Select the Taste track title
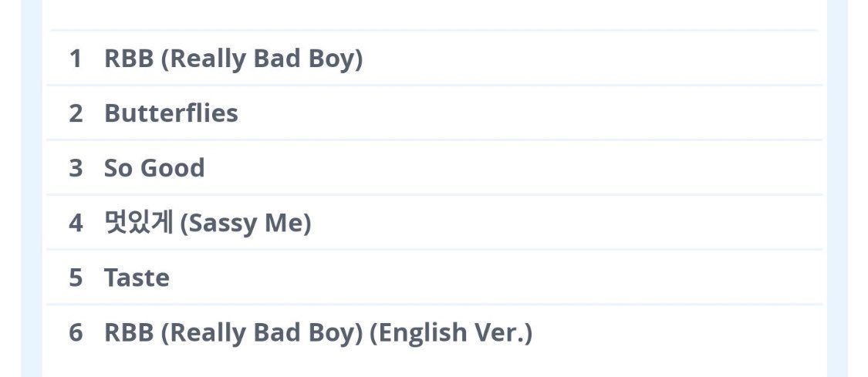This screenshot has width=868, height=377. coord(137,278)
